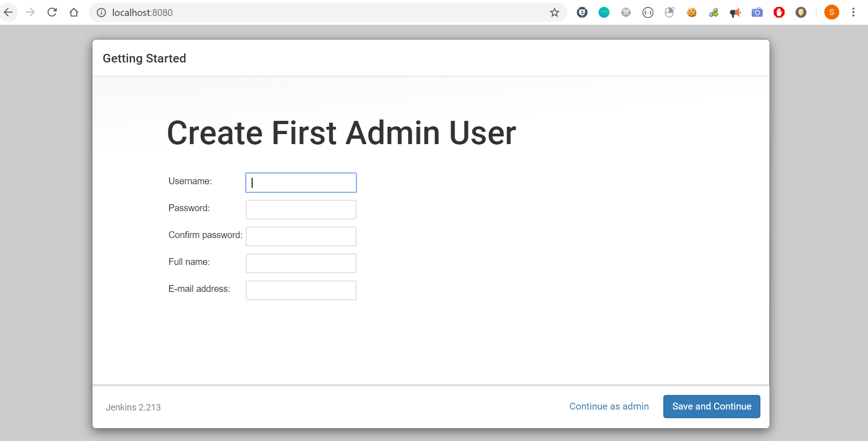Focus the E-mail address field
The width and height of the screenshot is (868, 441).
[301, 290]
